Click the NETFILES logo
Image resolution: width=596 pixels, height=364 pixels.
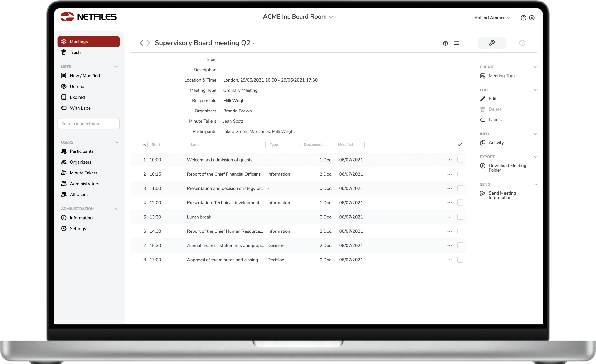(x=88, y=17)
